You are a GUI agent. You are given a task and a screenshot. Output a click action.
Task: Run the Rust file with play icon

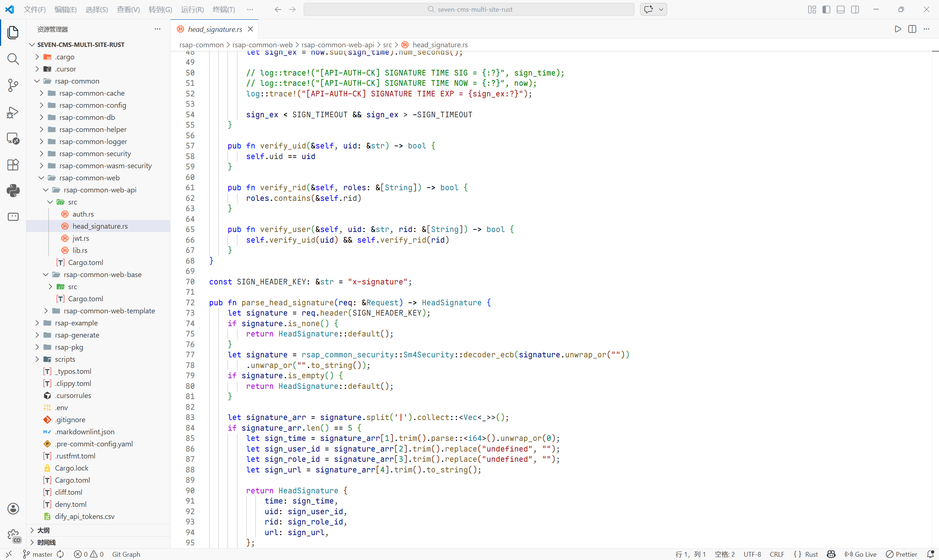898,29
